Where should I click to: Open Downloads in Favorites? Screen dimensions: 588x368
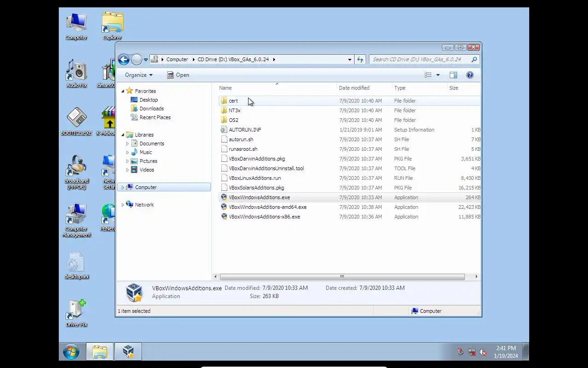click(x=152, y=109)
